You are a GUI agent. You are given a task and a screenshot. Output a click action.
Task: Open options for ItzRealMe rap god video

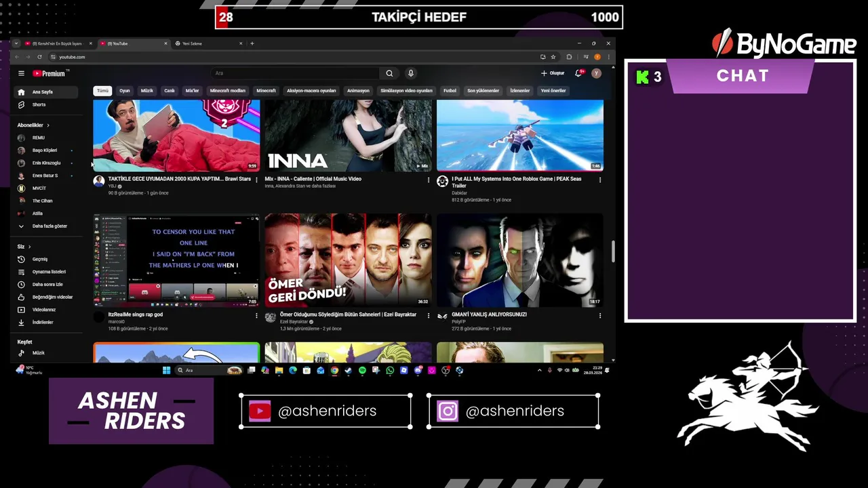[x=256, y=315]
